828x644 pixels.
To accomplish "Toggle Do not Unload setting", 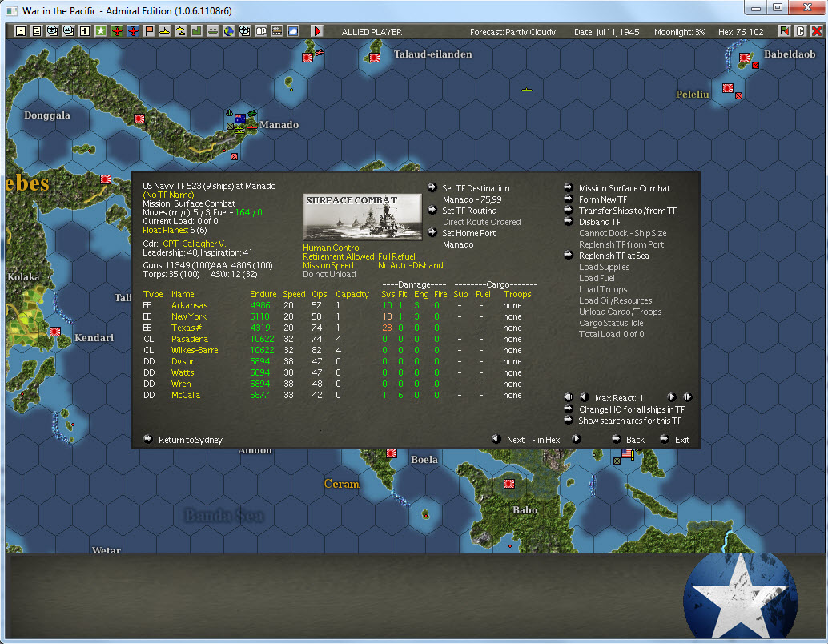I will click(x=329, y=274).
